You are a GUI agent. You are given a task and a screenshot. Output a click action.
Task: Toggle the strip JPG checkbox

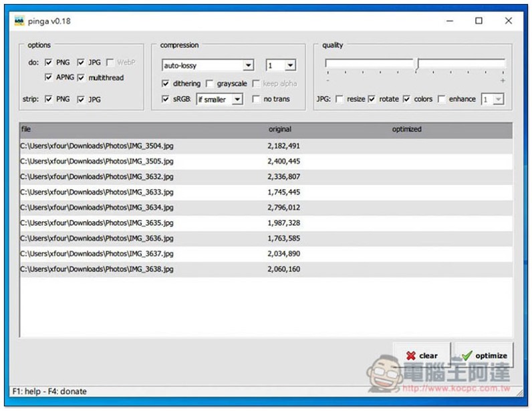click(81, 100)
